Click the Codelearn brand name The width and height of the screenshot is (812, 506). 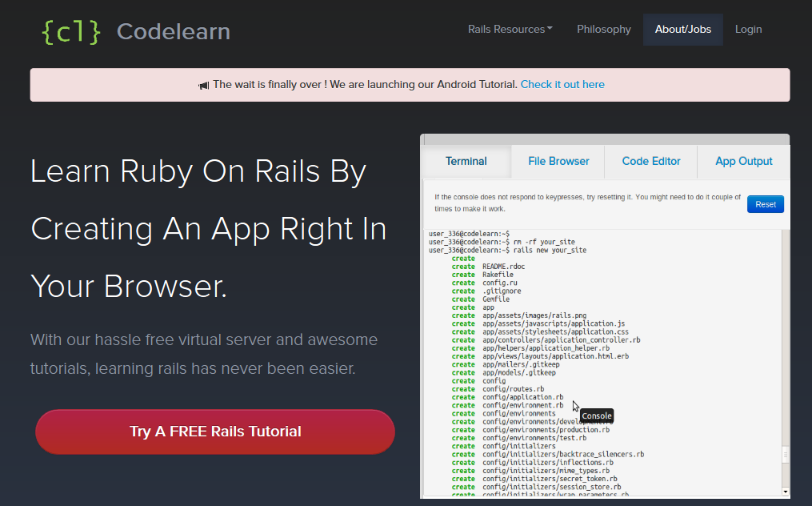pyautogui.click(x=174, y=32)
